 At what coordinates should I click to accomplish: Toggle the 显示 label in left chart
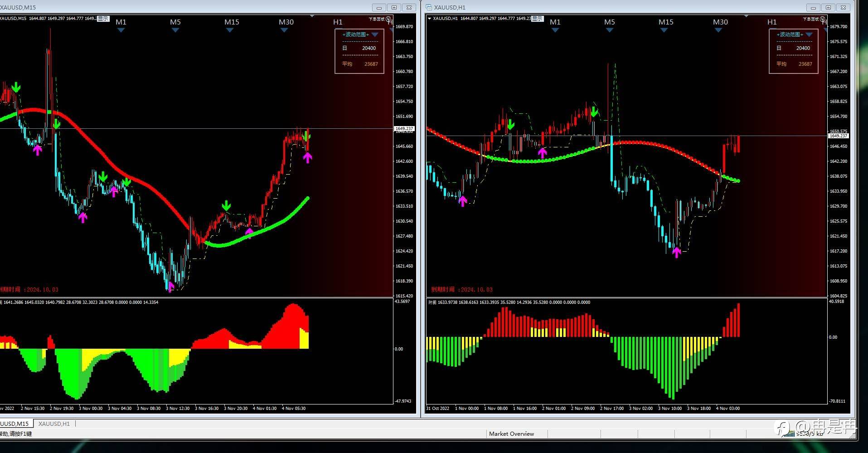point(103,19)
